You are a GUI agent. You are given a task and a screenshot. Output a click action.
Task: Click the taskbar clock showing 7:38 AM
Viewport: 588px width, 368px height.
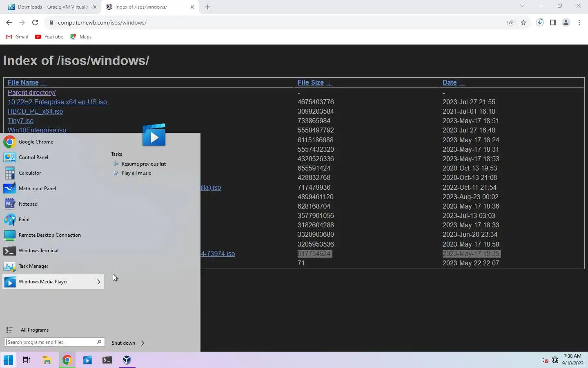[572, 360]
